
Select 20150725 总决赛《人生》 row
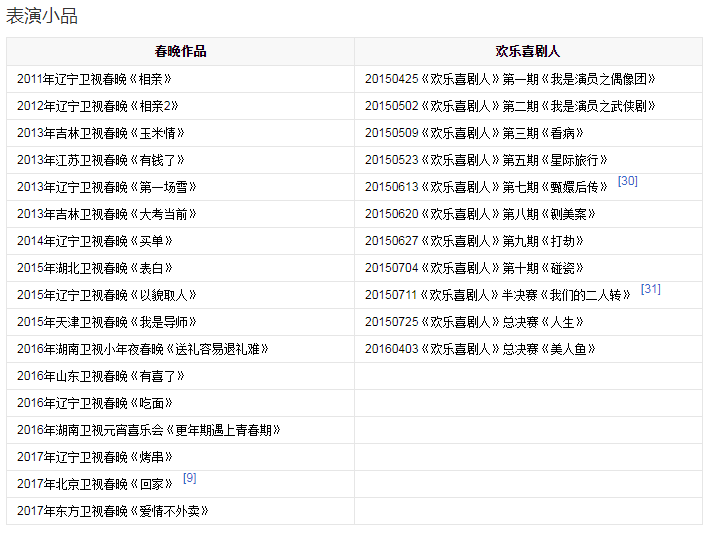(x=474, y=322)
